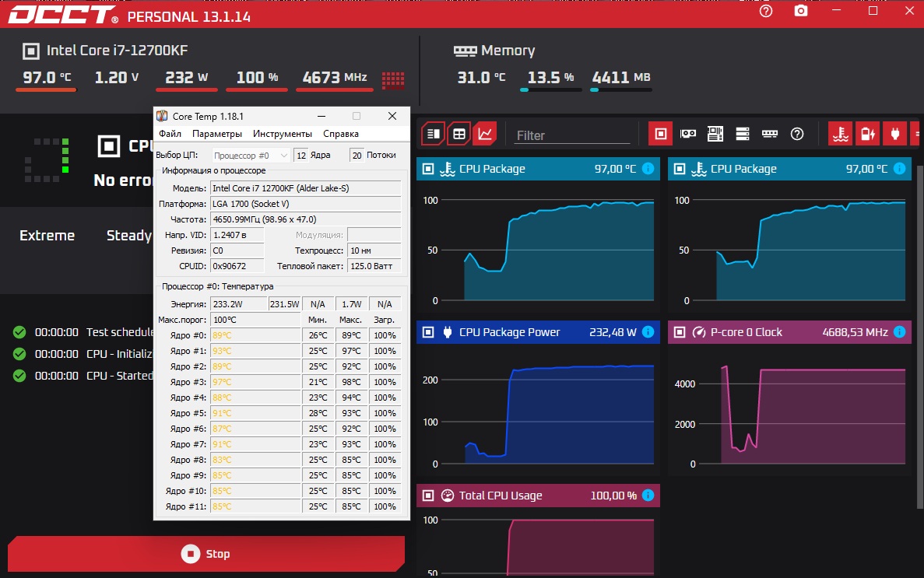Click the CPU temperature 97.0 °C readout
924x578 pixels.
point(47,78)
